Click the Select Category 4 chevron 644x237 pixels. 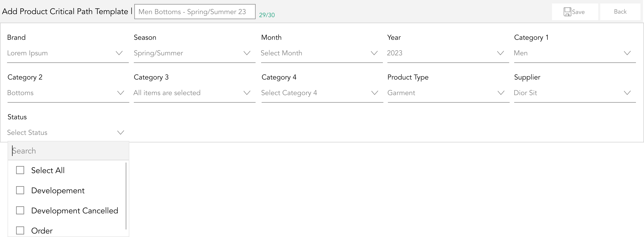374,93
